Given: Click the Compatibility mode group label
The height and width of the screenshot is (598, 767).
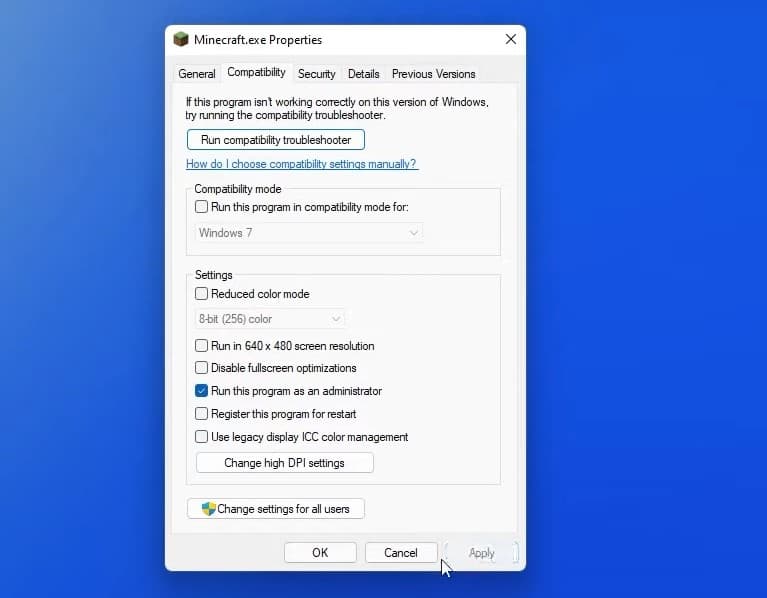Looking at the screenshot, I should click(238, 189).
